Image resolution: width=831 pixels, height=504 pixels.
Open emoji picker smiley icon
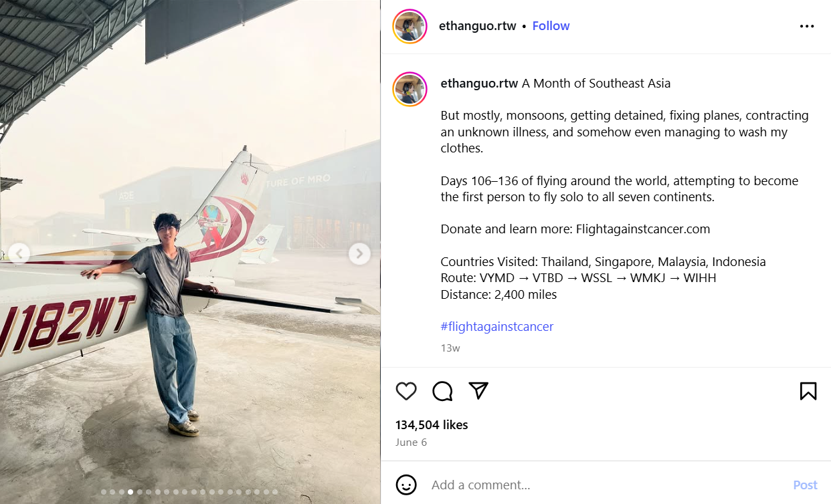[x=406, y=485]
